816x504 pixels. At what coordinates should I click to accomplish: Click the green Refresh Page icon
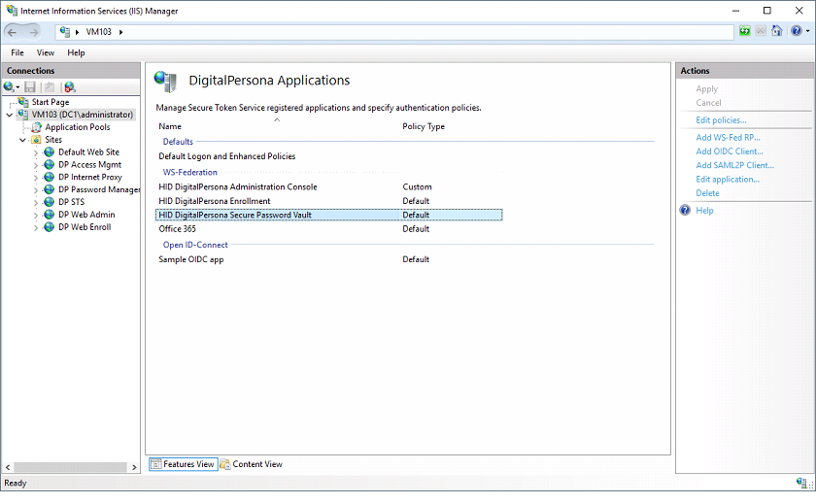pos(745,32)
